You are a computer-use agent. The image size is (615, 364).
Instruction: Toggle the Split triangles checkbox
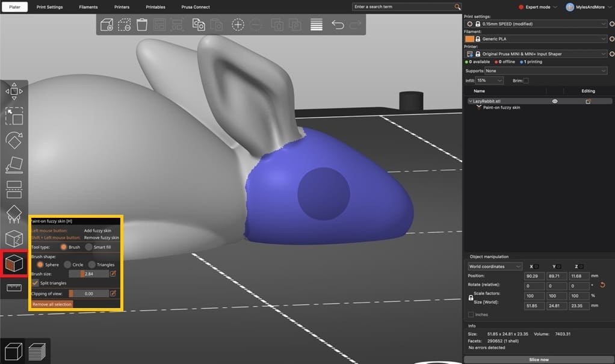tap(36, 283)
